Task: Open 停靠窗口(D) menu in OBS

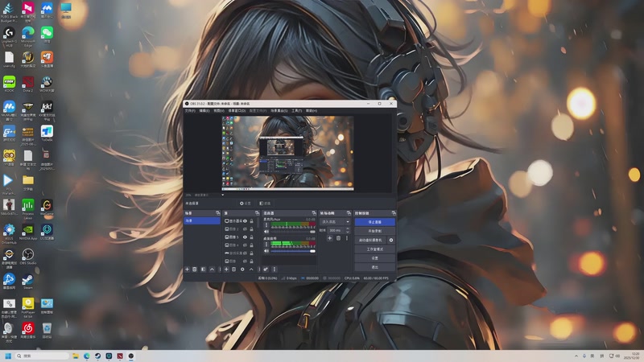Action: tap(237, 110)
